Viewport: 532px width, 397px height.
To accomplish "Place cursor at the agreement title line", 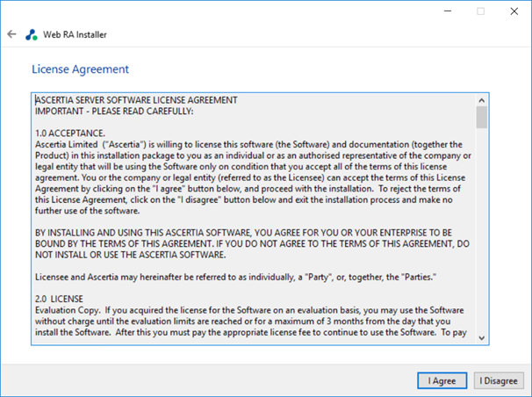I will (x=136, y=100).
